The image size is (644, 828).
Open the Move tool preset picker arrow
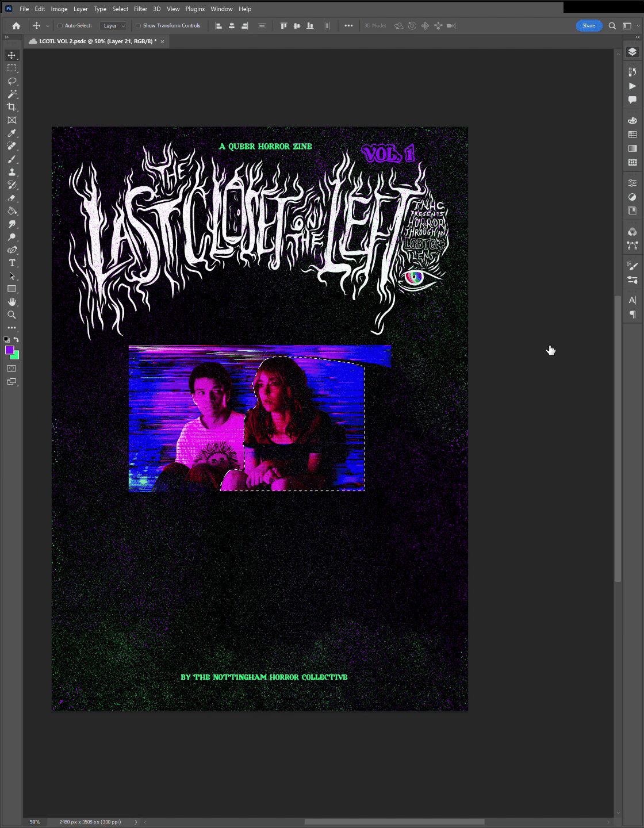tap(47, 26)
